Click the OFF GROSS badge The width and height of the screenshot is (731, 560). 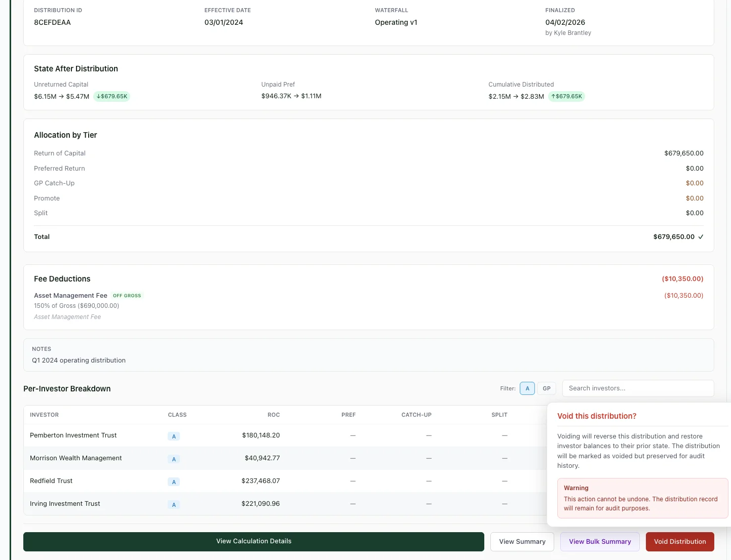127,296
